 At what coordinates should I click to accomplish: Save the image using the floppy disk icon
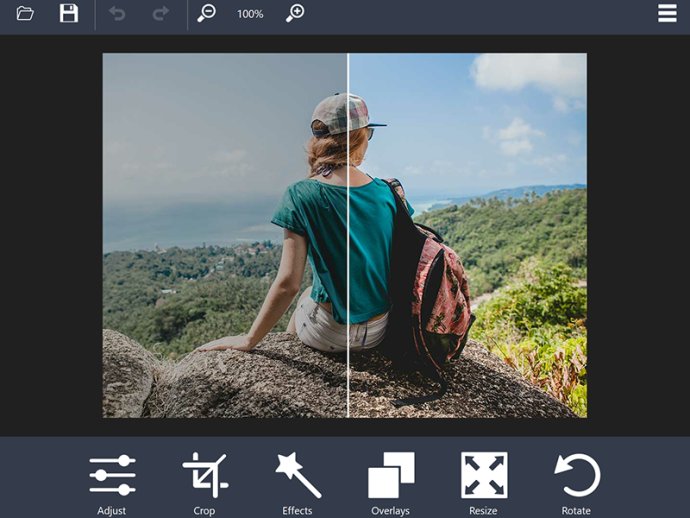[x=69, y=13]
